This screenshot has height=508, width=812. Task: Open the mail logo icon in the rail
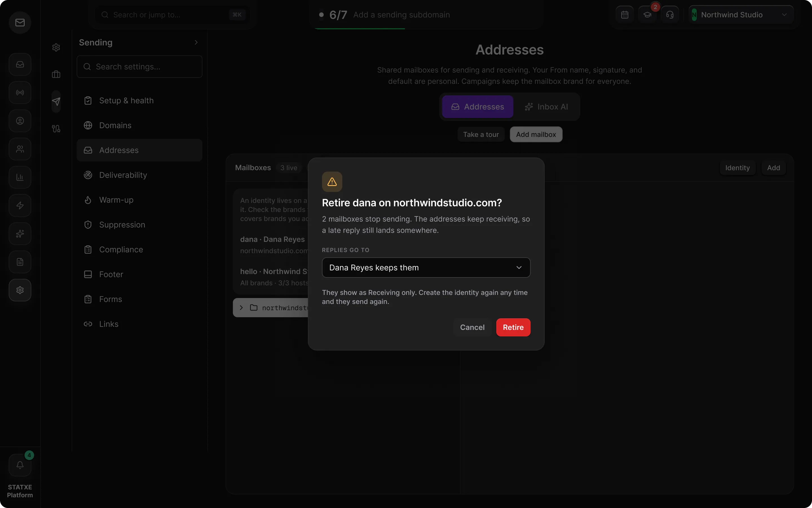20,23
